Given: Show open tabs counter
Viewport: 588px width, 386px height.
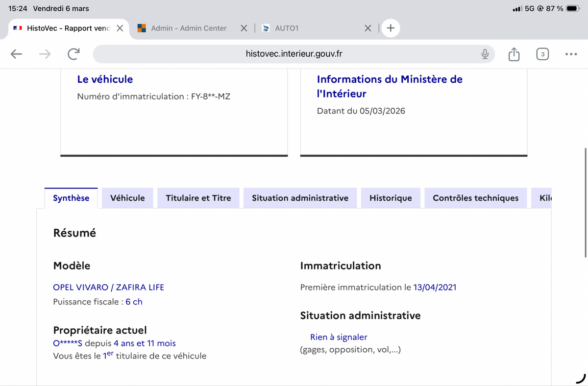Looking at the screenshot, I should [x=542, y=54].
